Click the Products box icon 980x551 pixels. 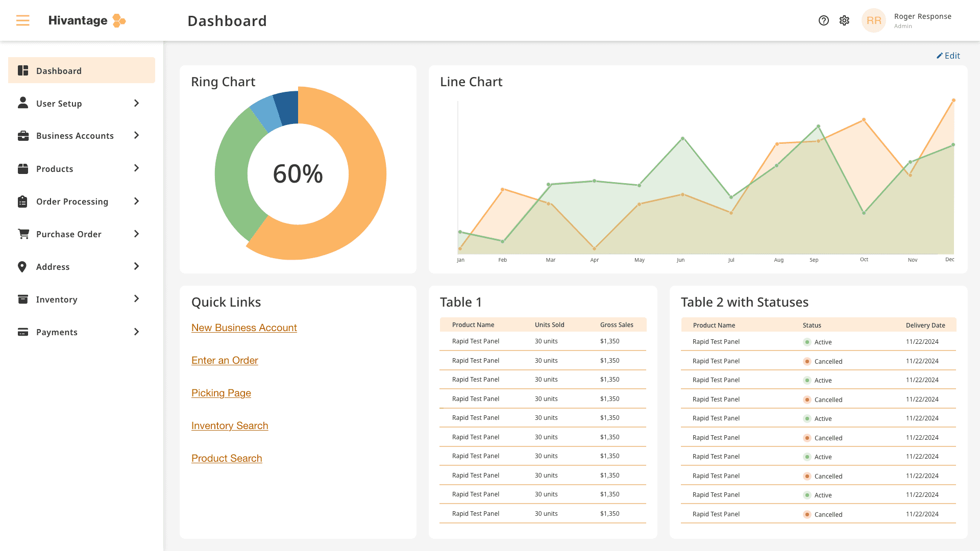click(23, 169)
